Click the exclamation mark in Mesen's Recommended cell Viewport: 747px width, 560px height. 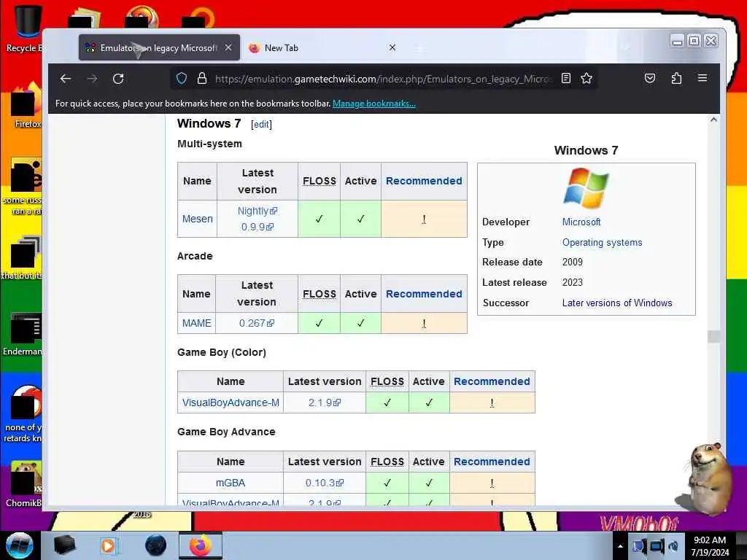(424, 219)
